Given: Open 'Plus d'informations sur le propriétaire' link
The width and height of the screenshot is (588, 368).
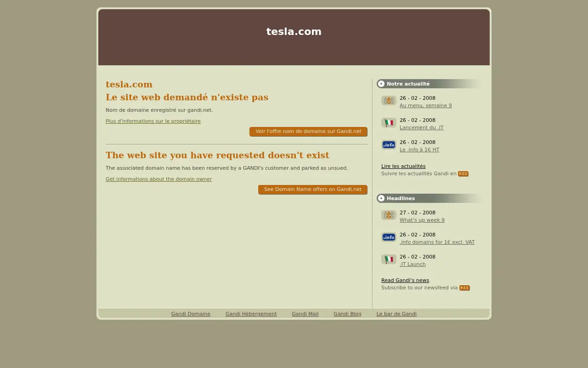Looking at the screenshot, I should (x=153, y=121).
